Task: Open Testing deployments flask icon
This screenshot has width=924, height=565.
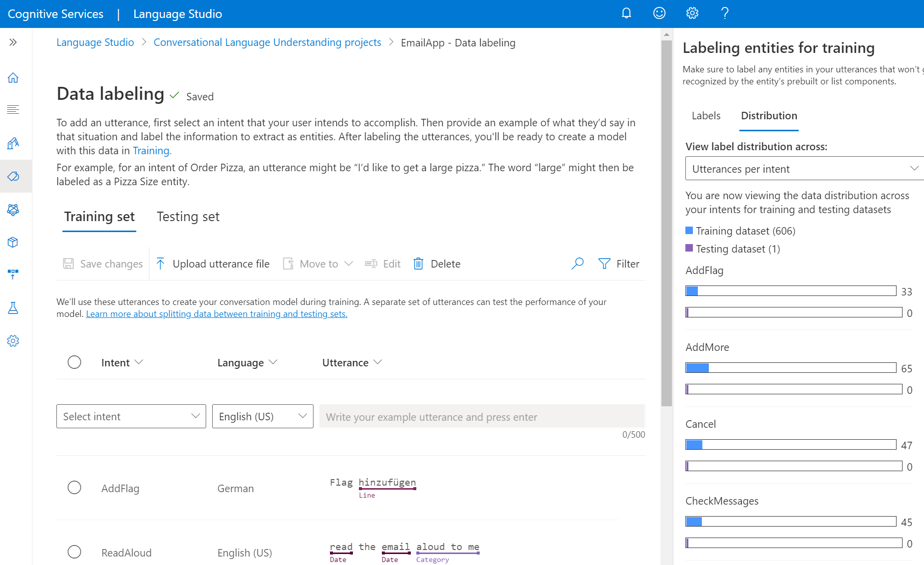Action: click(x=13, y=308)
